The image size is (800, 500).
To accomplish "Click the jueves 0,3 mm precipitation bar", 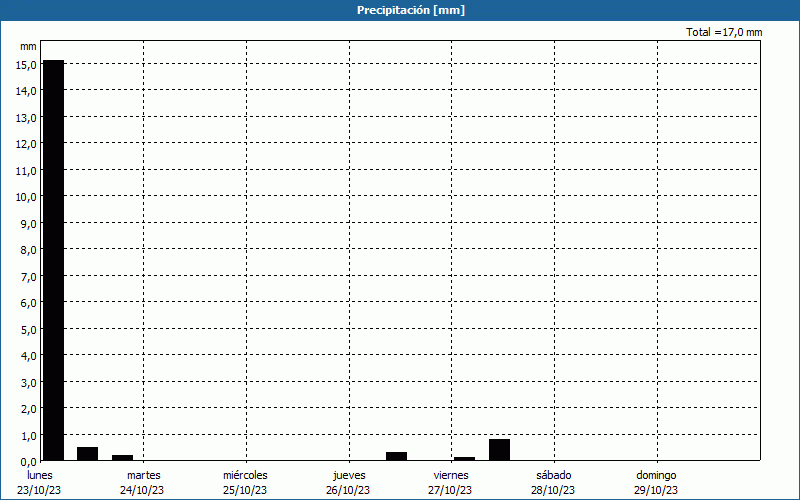I will (396, 456).
